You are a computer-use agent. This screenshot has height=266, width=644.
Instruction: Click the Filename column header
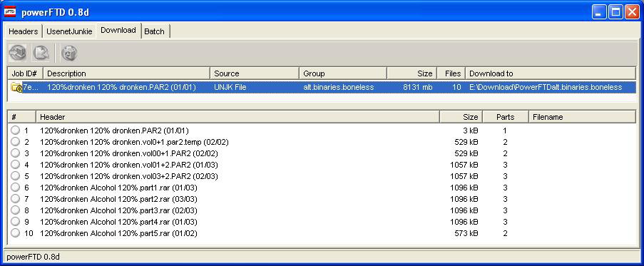pos(582,117)
